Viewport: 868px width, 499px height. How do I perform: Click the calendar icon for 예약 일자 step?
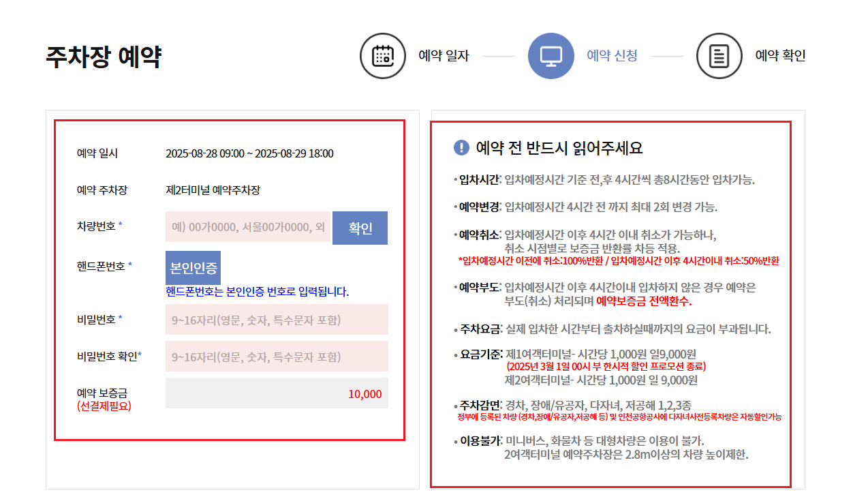383,56
